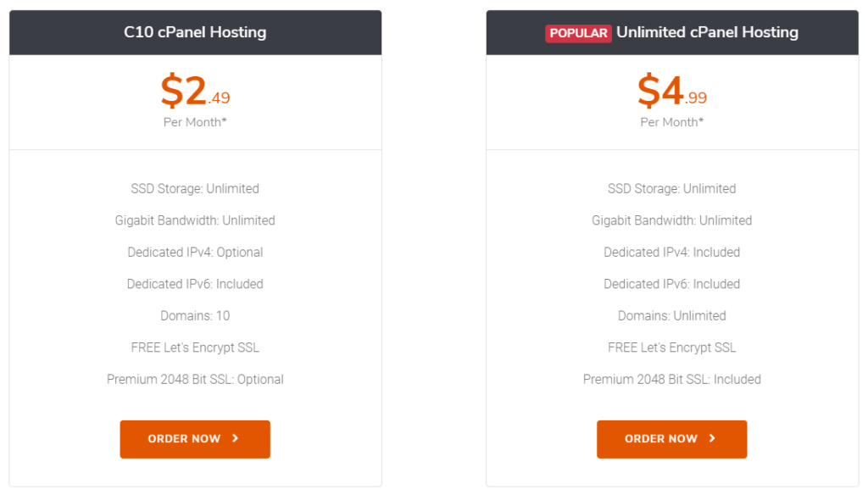Click Premium 2048 Bit SSL: Optional
The width and height of the screenshot is (868, 495).
195,379
